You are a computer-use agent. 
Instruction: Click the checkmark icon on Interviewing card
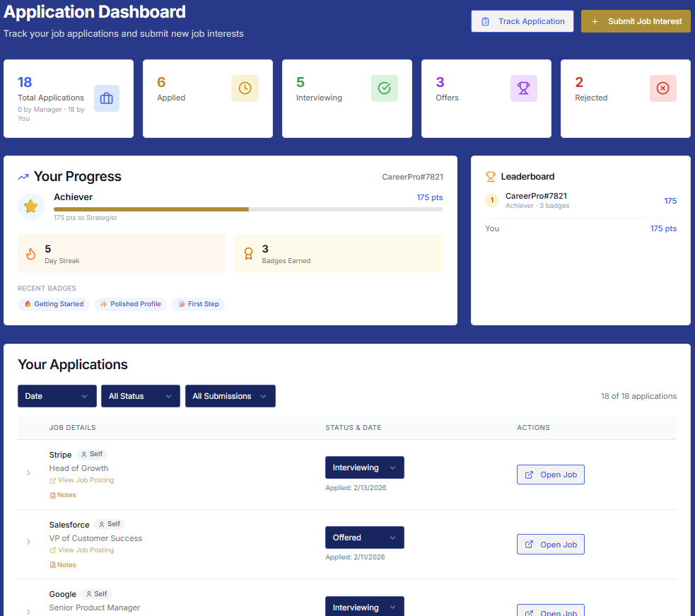click(x=385, y=88)
